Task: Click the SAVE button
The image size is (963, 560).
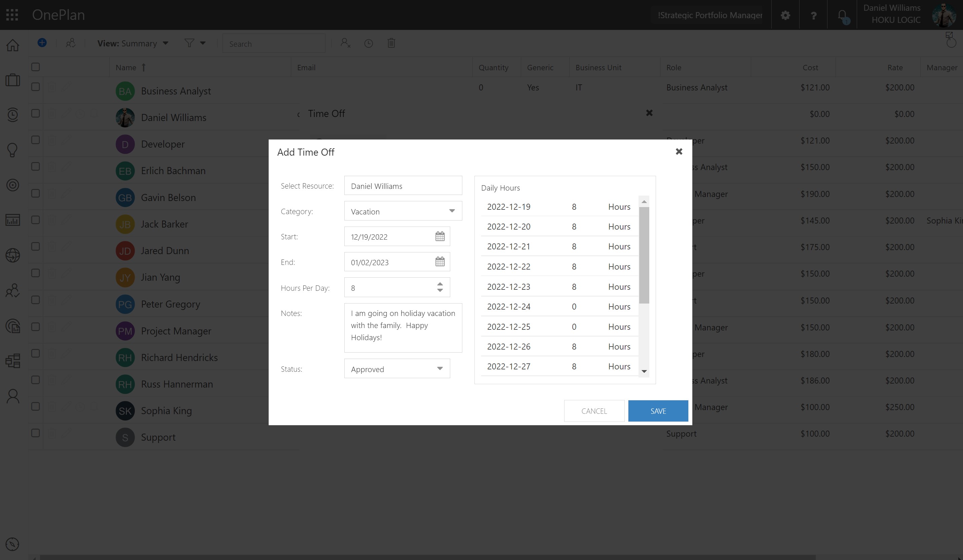Action: [658, 411]
